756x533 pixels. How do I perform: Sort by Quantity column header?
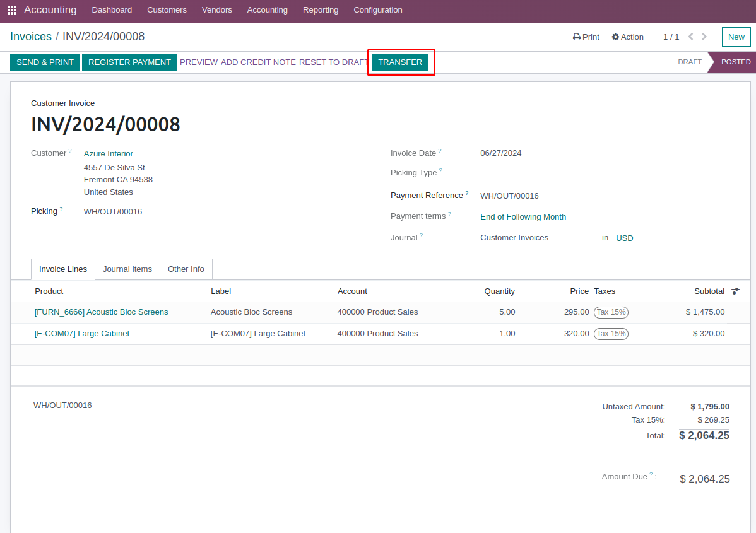click(x=500, y=291)
